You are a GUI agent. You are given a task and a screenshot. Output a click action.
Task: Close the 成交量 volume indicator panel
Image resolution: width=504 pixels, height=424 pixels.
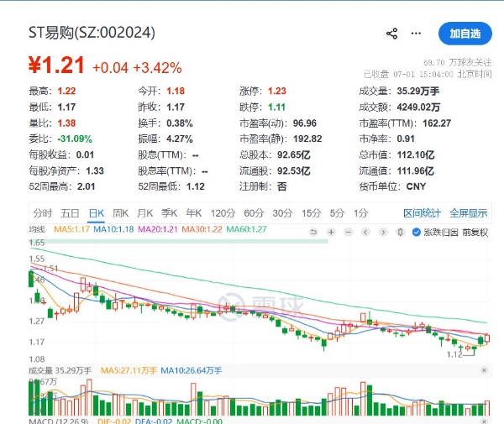[484, 370]
